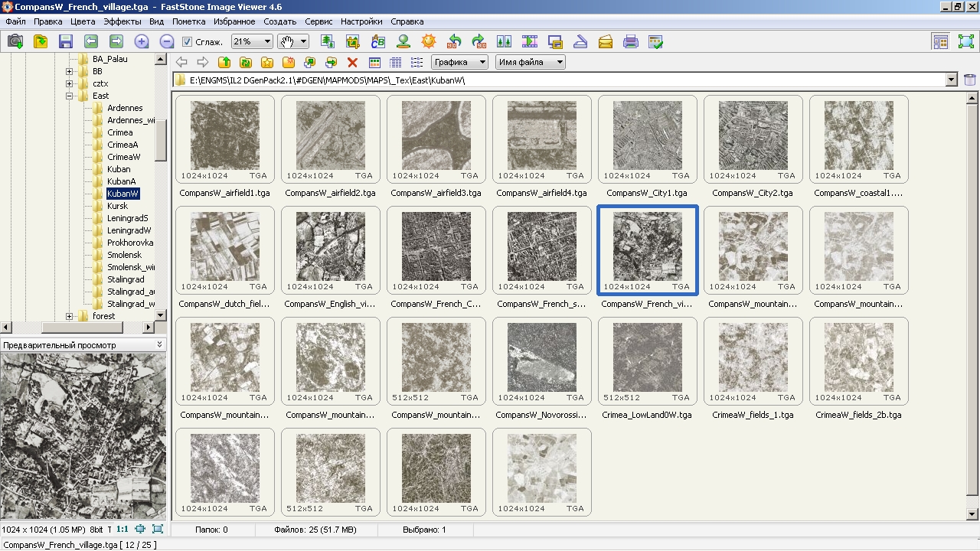The image size is (980, 551).
Task: Click the Zoom In magnifier icon
Action: pos(142,42)
